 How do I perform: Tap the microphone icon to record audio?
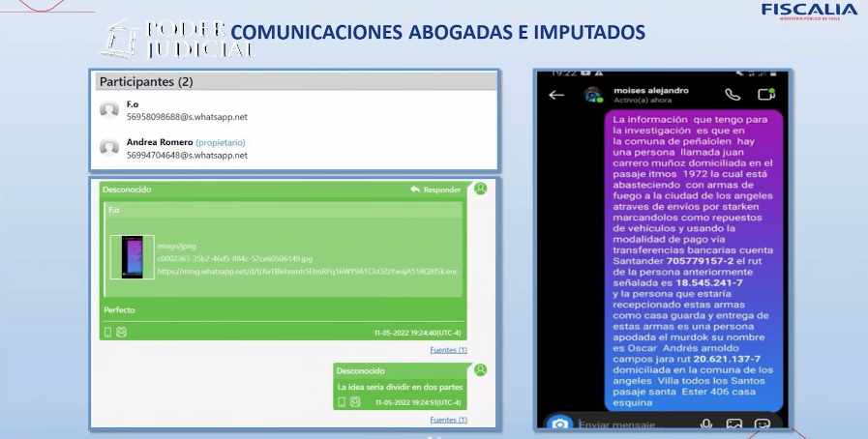706,424
